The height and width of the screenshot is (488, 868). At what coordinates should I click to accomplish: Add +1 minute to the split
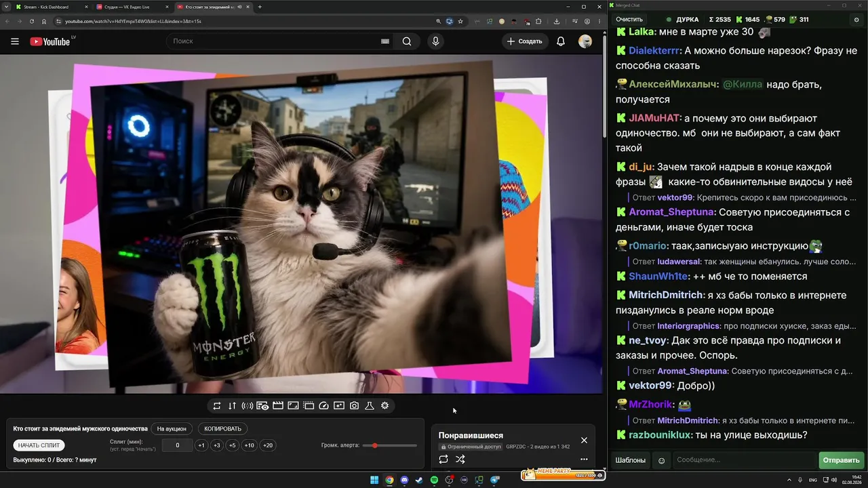(x=201, y=445)
